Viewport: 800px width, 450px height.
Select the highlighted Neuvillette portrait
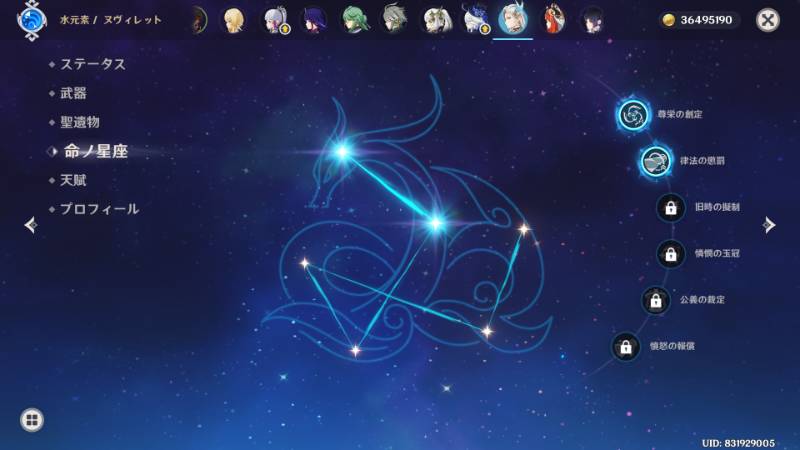point(513,19)
